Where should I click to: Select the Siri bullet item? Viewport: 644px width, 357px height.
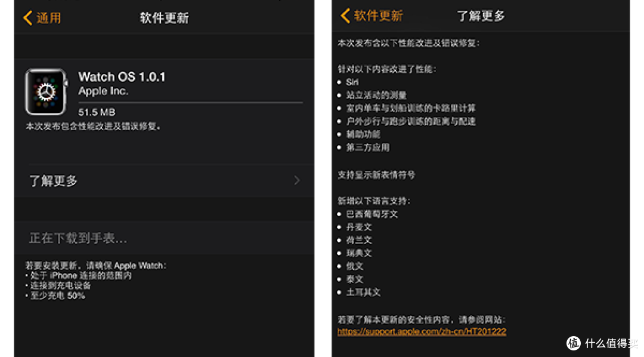click(x=352, y=82)
